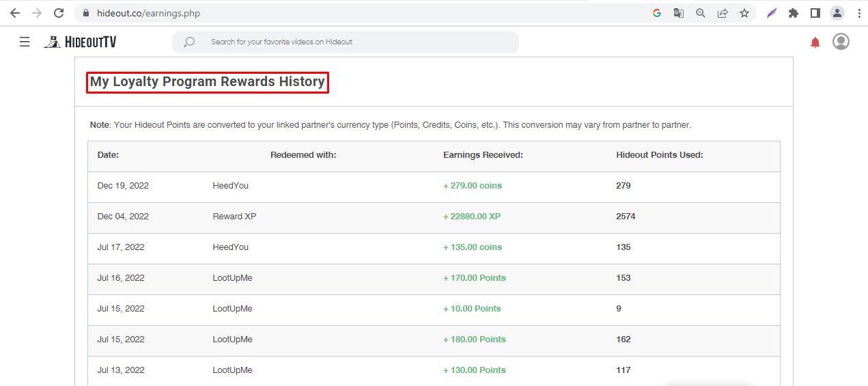Open the extensions puzzle piece menu
Image resolution: width=868 pixels, height=386 pixels.
tap(793, 13)
